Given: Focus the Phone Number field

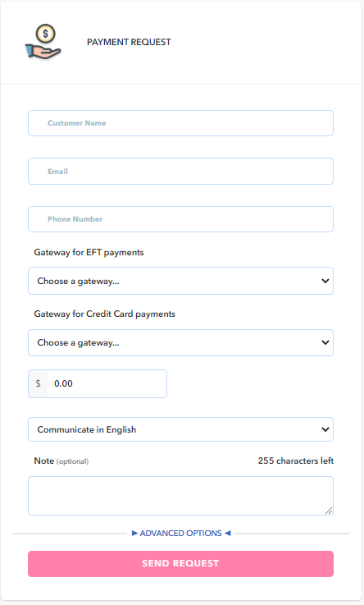Looking at the screenshot, I should pos(180,219).
